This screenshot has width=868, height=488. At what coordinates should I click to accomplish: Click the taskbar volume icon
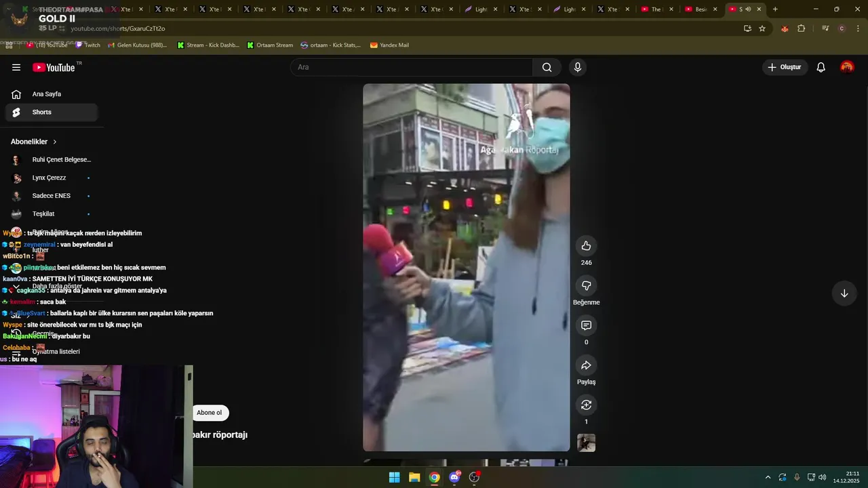822,477
